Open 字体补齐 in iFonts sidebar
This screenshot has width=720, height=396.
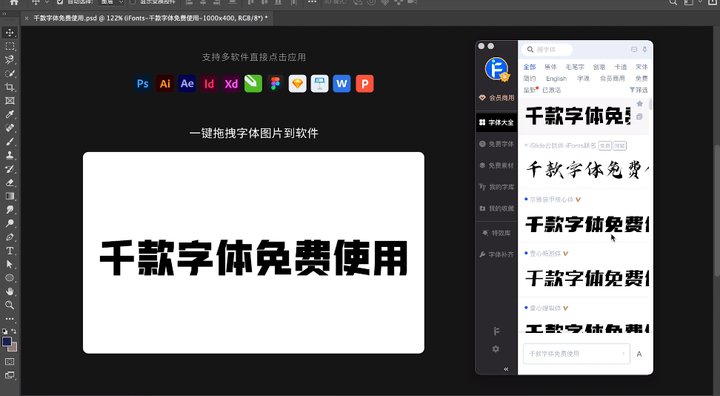click(x=496, y=254)
